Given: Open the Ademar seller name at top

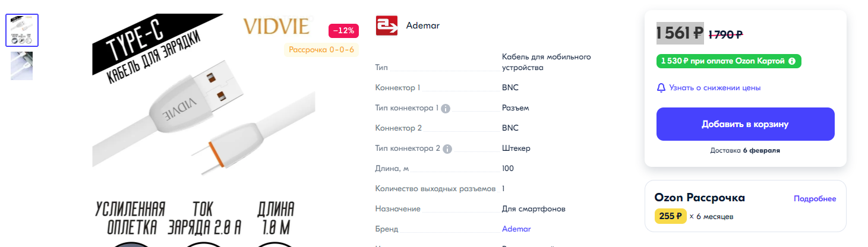Looking at the screenshot, I should tap(422, 26).
